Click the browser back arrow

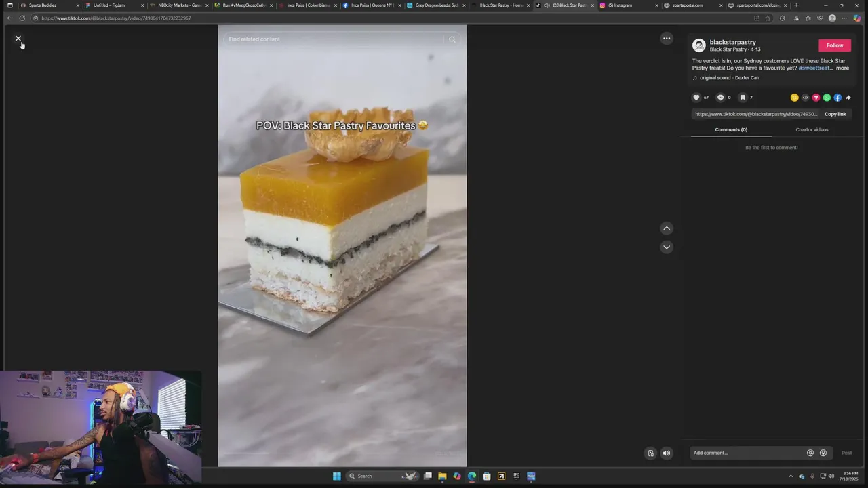pos(9,18)
